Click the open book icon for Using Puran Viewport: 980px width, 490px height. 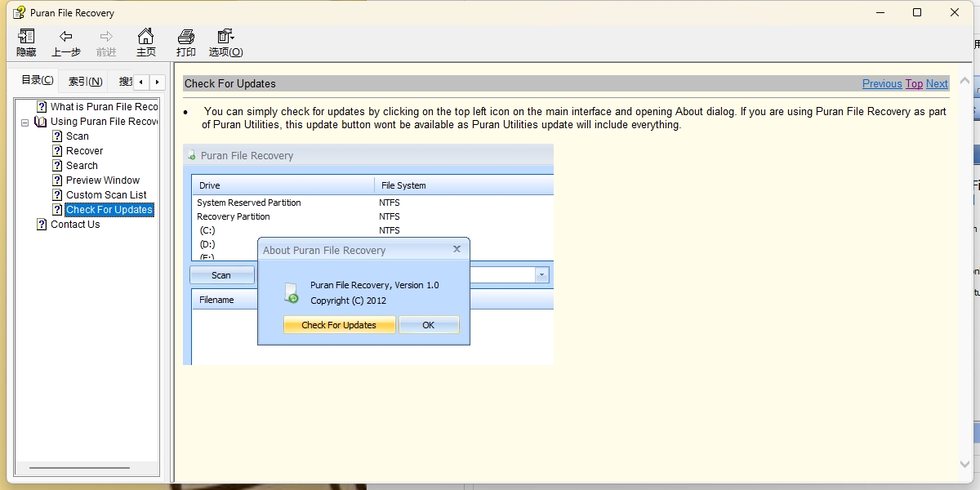[41, 122]
